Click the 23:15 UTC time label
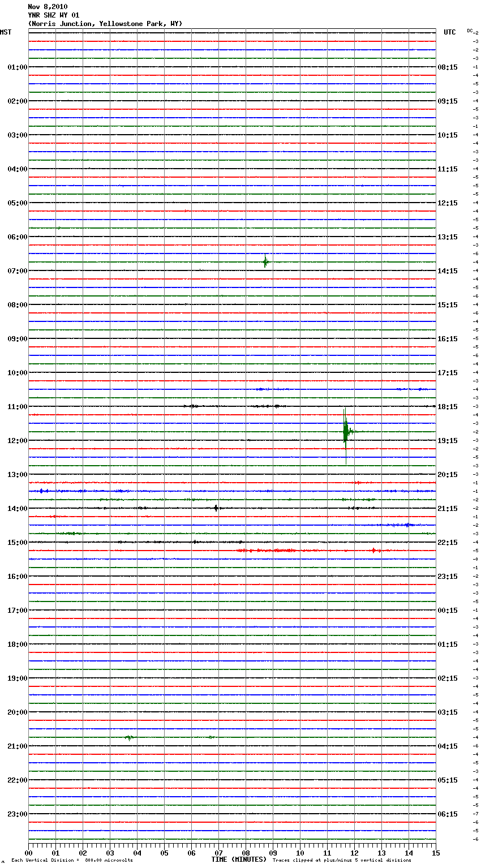This screenshot has width=481, height=868. click(448, 577)
